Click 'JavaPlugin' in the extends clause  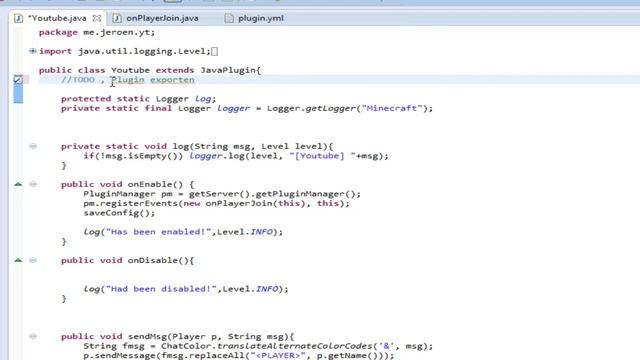228,70
